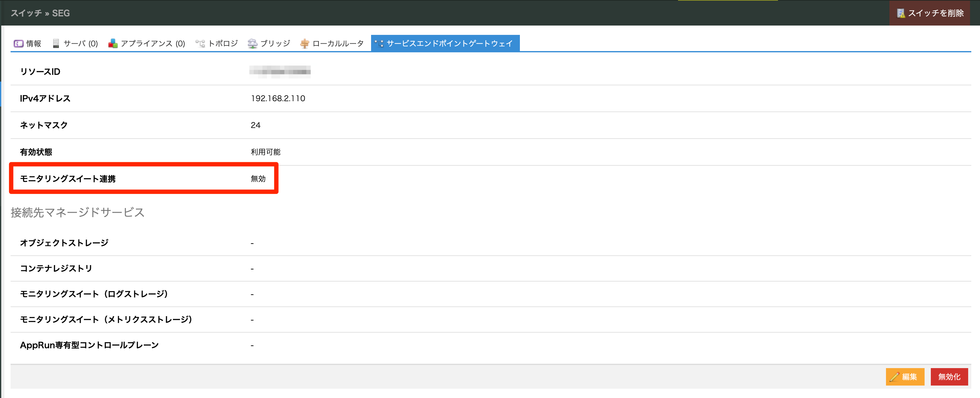This screenshot has height=398, width=980.
Task: Click the bridge cloud icon
Action: tap(252, 43)
